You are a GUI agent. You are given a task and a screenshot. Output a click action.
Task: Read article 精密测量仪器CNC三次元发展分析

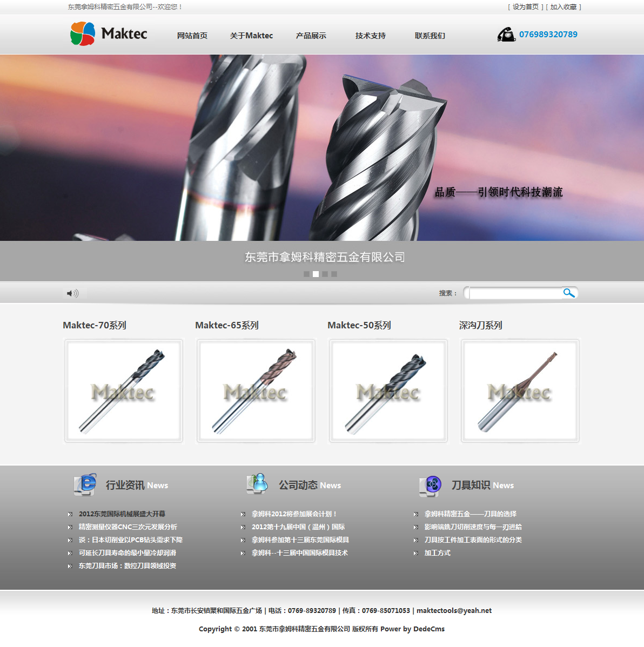[x=128, y=527]
